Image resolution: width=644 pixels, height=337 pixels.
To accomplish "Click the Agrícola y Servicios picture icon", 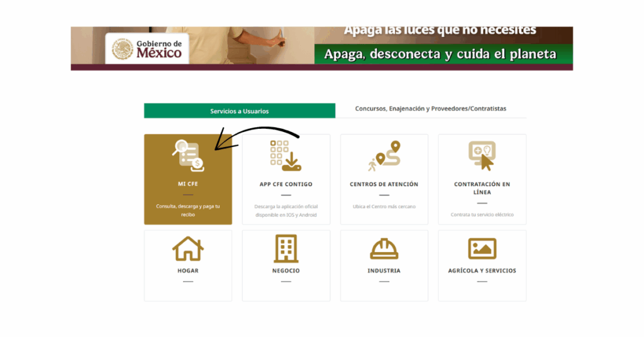I will (x=482, y=249).
